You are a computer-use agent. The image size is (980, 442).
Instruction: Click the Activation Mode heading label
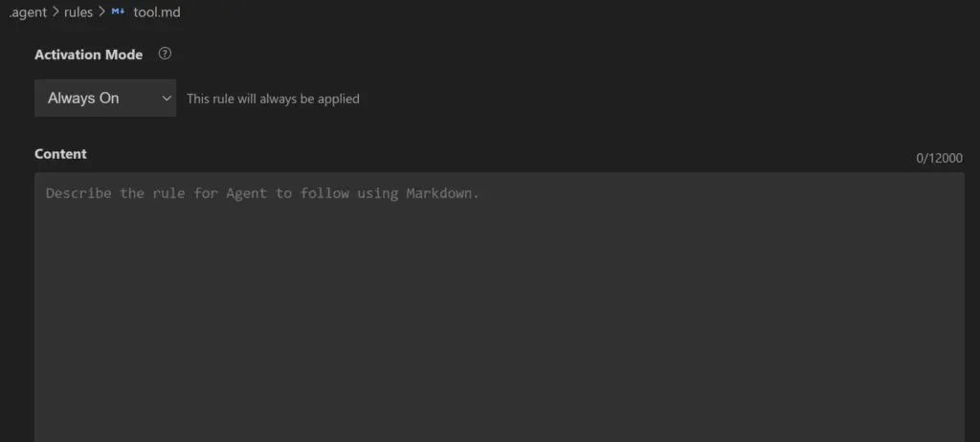click(x=88, y=55)
